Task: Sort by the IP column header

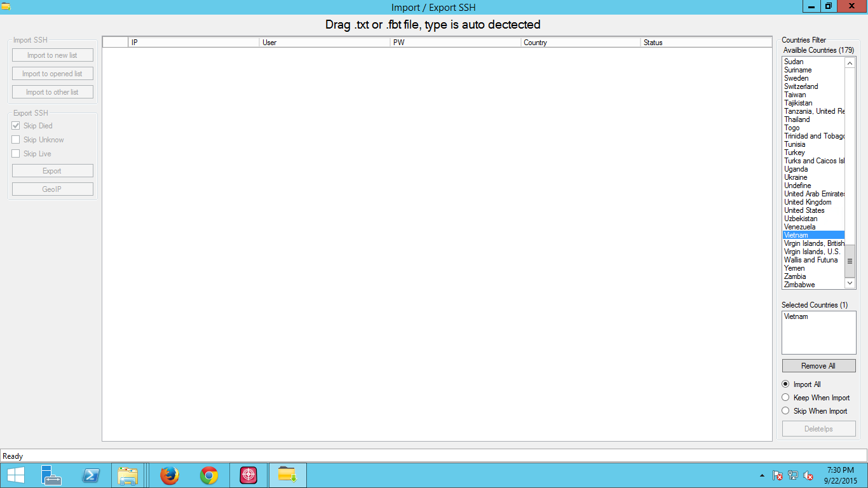Action: tap(194, 43)
